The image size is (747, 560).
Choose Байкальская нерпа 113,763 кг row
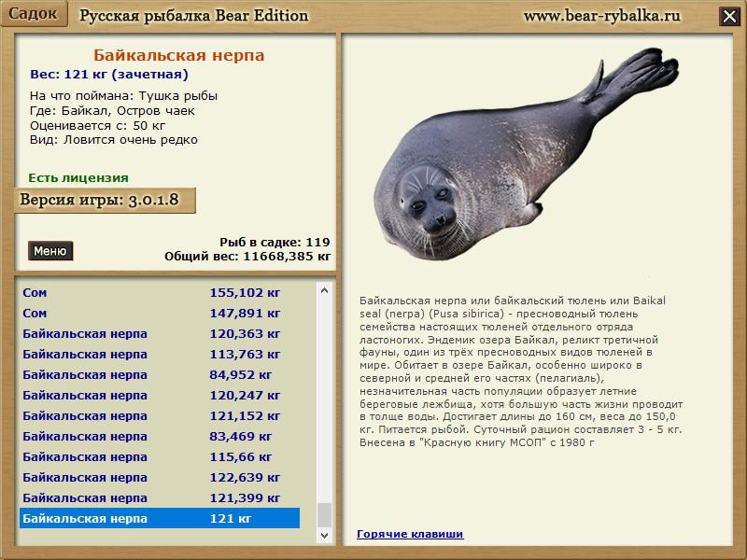tap(159, 354)
